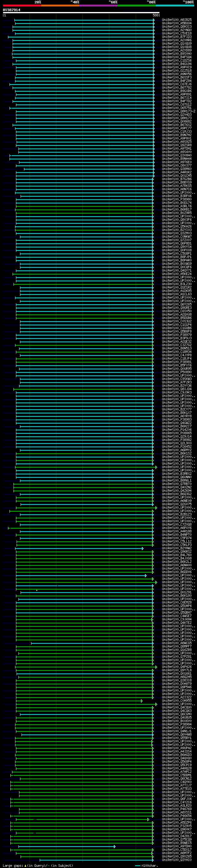The image size is (197, 868).
Task: Select label UniRef100_Q5KAZ6
Action: (176, 226)
